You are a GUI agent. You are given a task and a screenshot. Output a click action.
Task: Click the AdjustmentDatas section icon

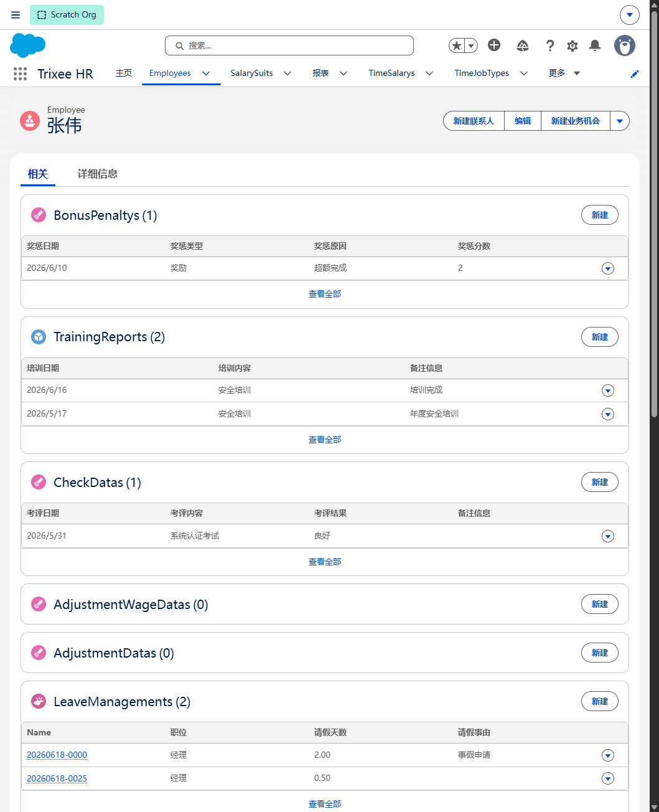coord(39,653)
